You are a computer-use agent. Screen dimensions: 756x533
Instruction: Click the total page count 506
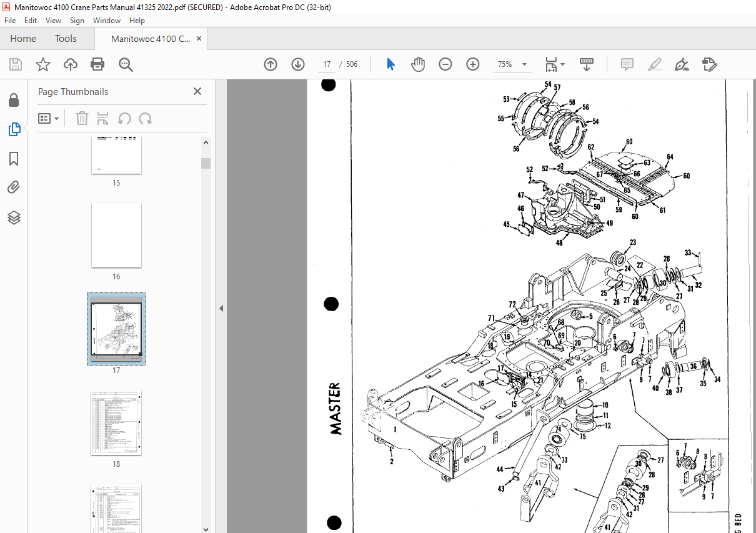tap(352, 64)
